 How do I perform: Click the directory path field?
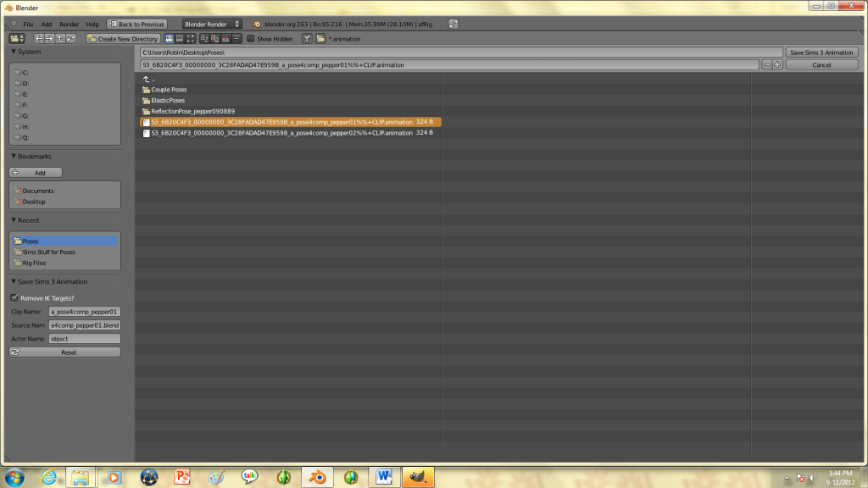pyautogui.click(x=461, y=52)
